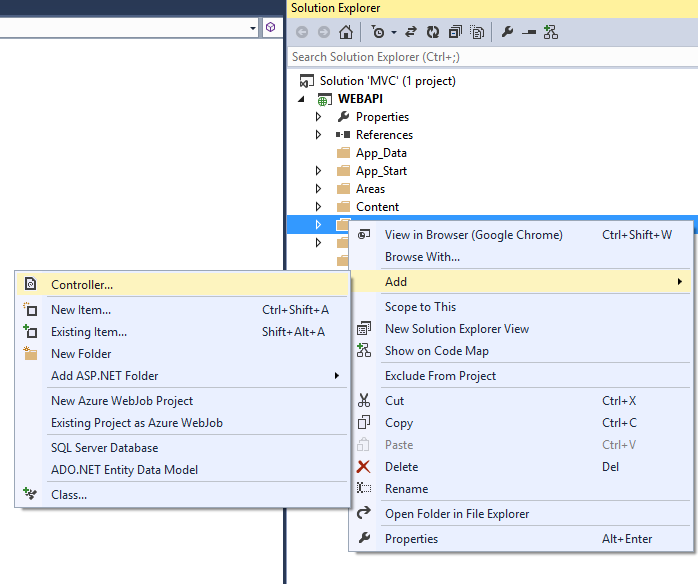Collapse the WEBAPI project node
The width and height of the screenshot is (698, 584).
point(302,99)
